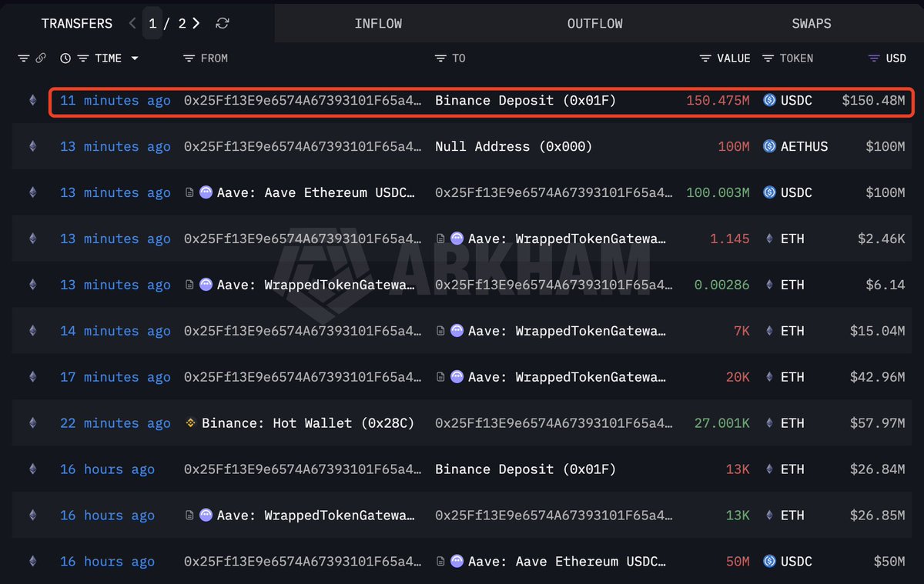924x584 pixels.
Task: Expand the TIME column dropdown caret
Action: click(x=135, y=58)
